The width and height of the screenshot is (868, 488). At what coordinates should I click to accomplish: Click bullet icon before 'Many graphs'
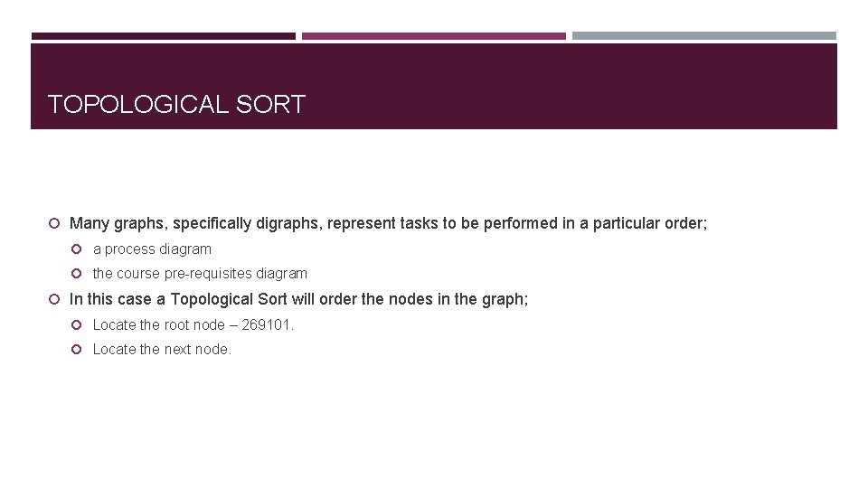coord(54,223)
